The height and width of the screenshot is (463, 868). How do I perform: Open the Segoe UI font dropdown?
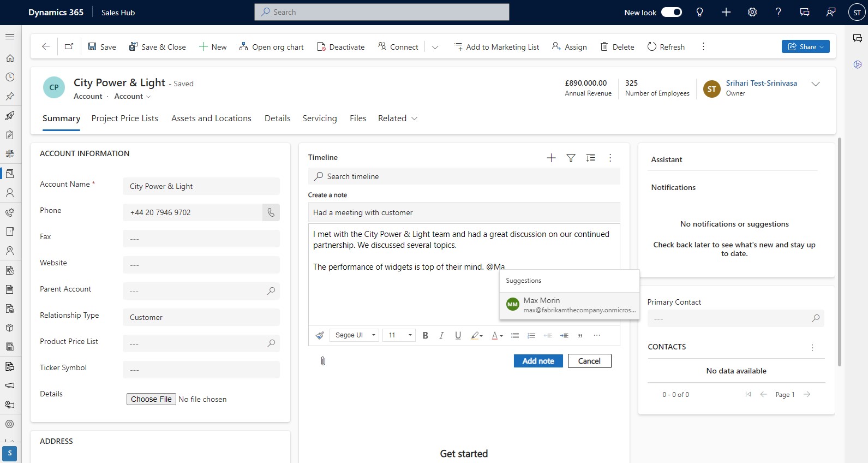coord(355,335)
